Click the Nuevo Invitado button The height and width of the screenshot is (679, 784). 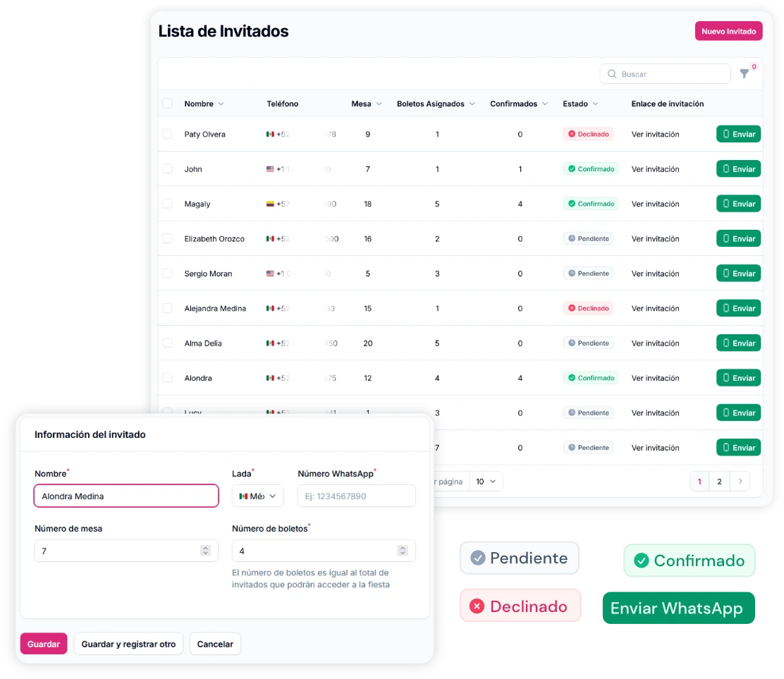click(x=728, y=31)
